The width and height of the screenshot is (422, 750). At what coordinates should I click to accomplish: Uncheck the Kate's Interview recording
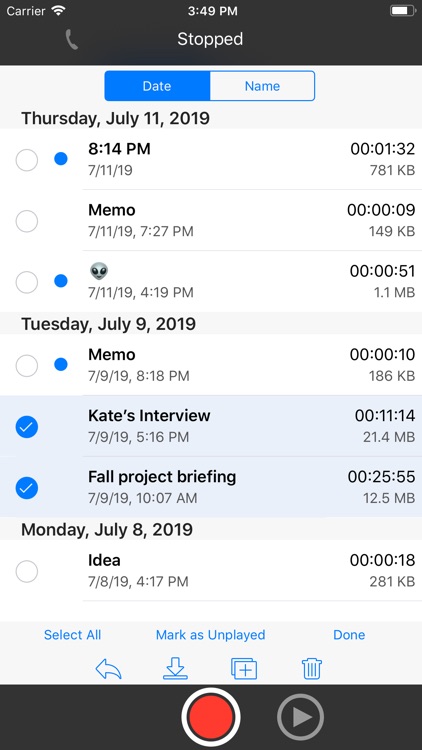tap(27, 427)
